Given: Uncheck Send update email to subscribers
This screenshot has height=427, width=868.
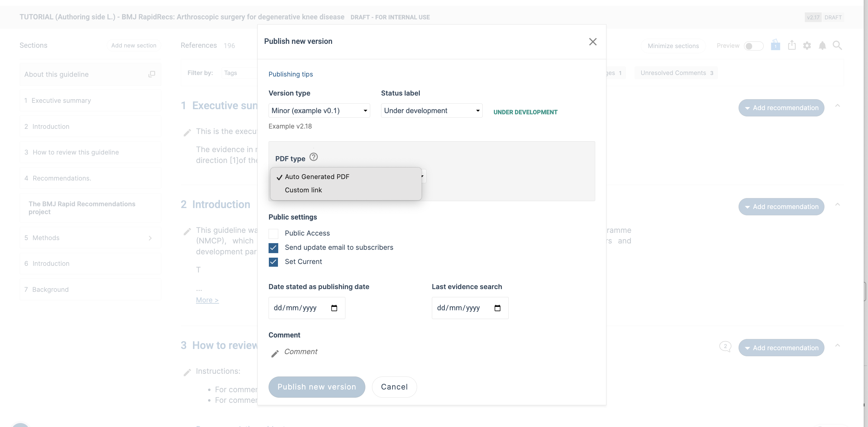Looking at the screenshot, I should tap(273, 248).
